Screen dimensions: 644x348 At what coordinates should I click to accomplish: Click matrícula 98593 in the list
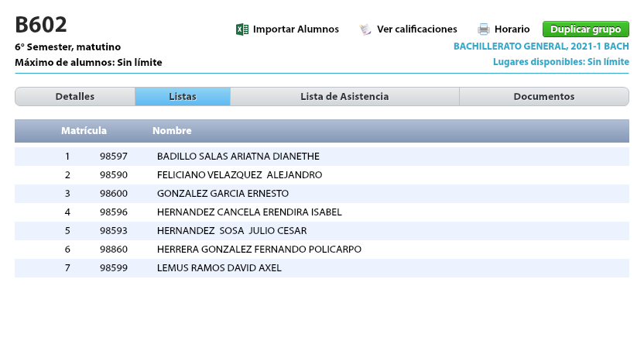click(113, 231)
